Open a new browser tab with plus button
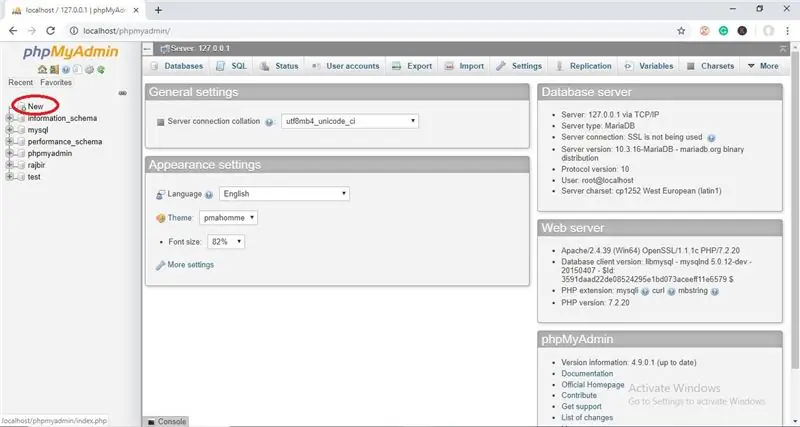Viewport: 800px width, 427px height. (x=158, y=10)
